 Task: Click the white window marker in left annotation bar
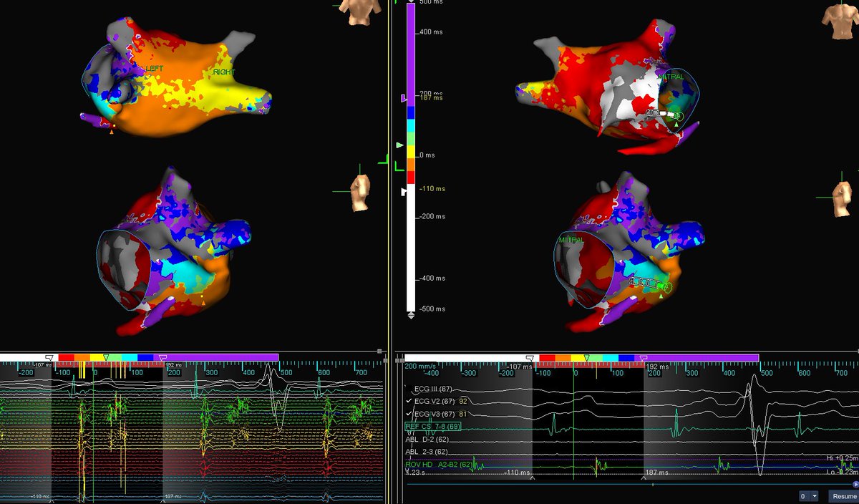tap(49, 357)
